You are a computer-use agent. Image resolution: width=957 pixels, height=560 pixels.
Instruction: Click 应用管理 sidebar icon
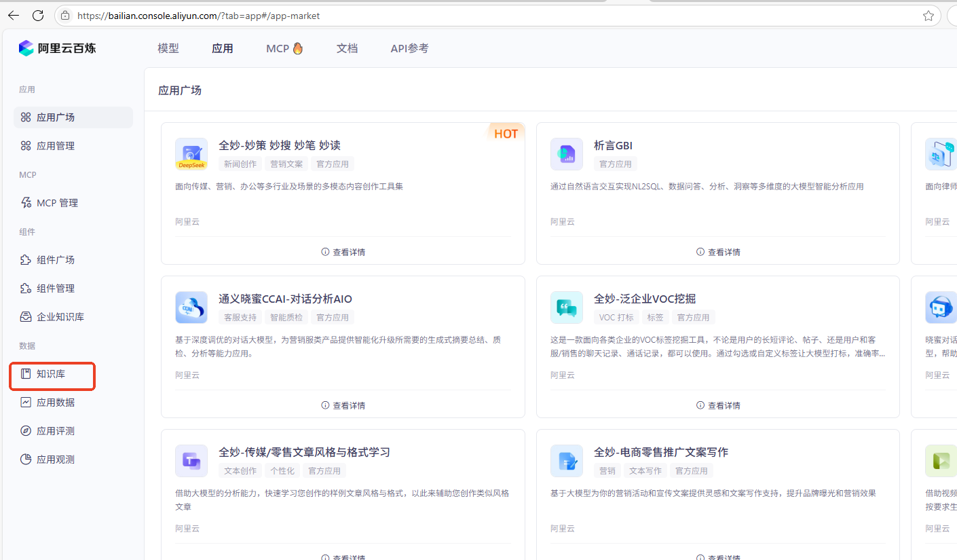(x=26, y=146)
